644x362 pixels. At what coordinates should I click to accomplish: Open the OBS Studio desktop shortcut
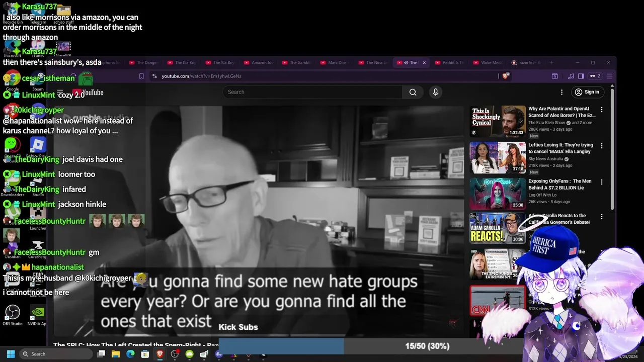click(x=13, y=315)
